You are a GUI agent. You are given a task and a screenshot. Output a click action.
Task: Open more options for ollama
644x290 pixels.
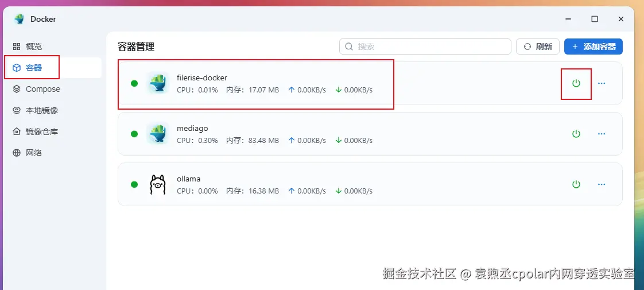coord(602,184)
